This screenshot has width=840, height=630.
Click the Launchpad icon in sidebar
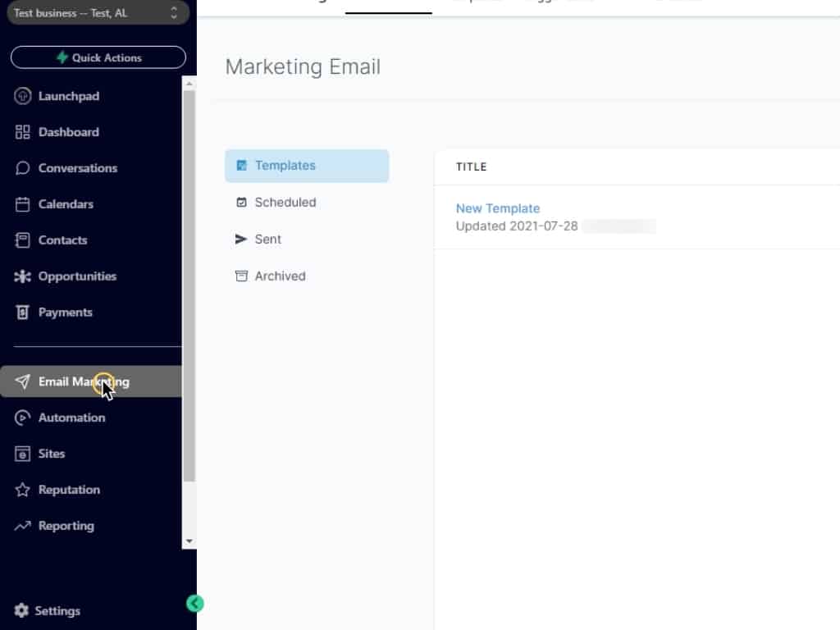(x=23, y=96)
